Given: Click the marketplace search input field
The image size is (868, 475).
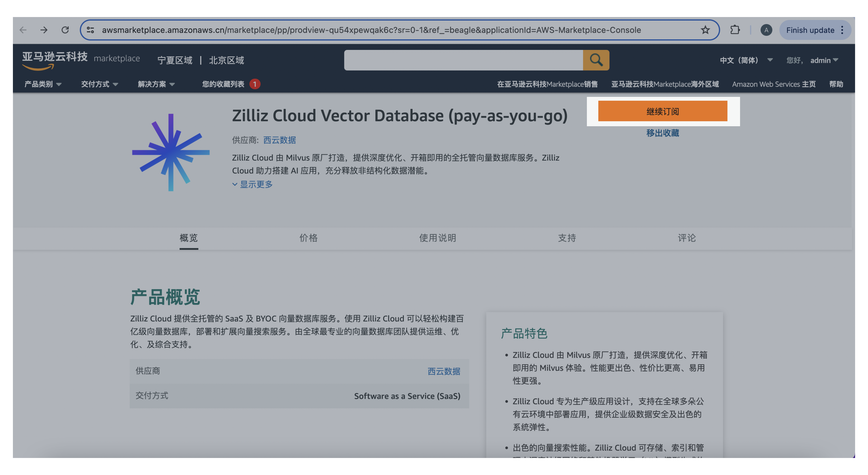Looking at the screenshot, I should point(463,60).
